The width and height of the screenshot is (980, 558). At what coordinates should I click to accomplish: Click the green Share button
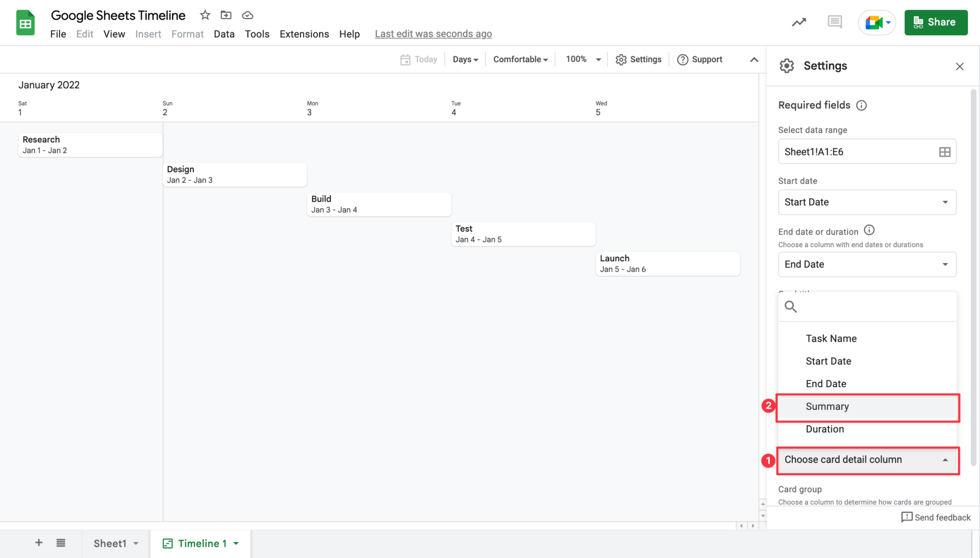click(x=935, y=22)
